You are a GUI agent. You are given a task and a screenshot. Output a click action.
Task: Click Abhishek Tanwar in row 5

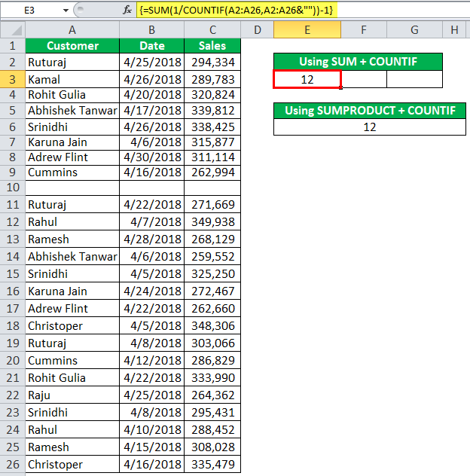pos(72,111)
